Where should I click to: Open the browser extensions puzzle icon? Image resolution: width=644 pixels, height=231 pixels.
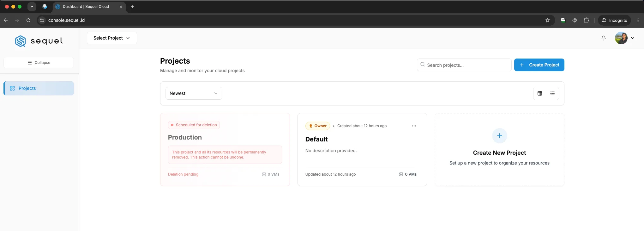pos(587,20)
